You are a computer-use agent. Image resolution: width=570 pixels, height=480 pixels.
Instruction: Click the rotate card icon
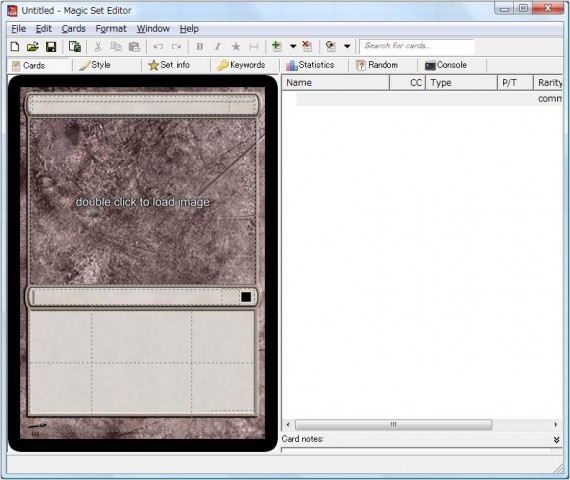330,46
